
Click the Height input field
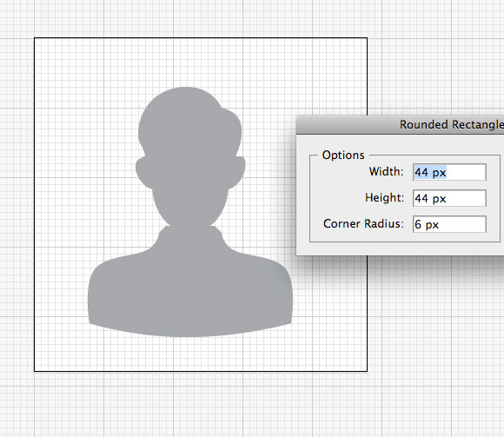(449, 198)
